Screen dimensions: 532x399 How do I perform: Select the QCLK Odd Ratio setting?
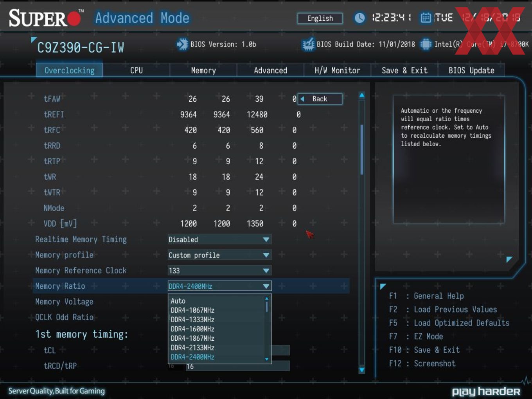(x=65, y=317)
